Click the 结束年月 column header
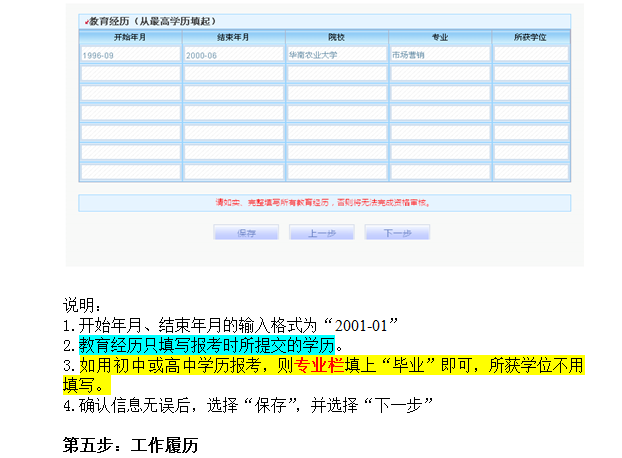 pos(234,37)
